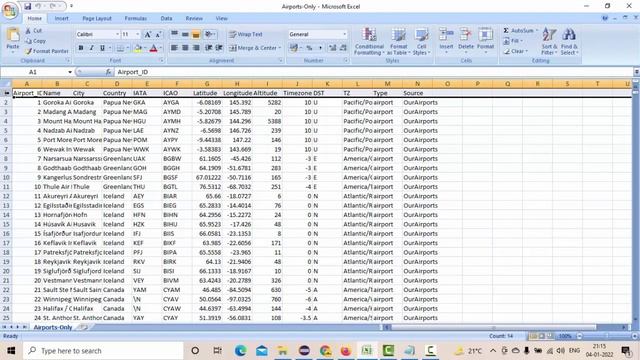This screenshot has height=360, width=640.
Task: Toggle middle vertical alignment
Action: click(185, 34)
